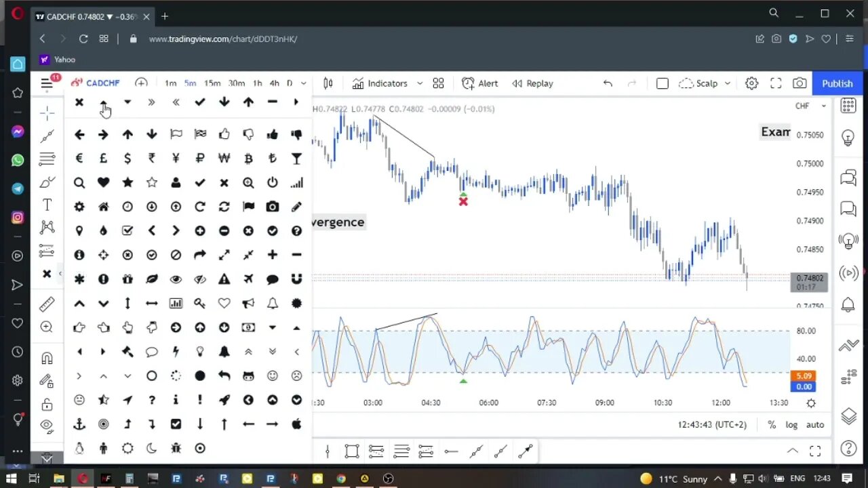Select the crescent moon icon
Image resolution: width=868 pixels, height=488 pixels.
152,448
